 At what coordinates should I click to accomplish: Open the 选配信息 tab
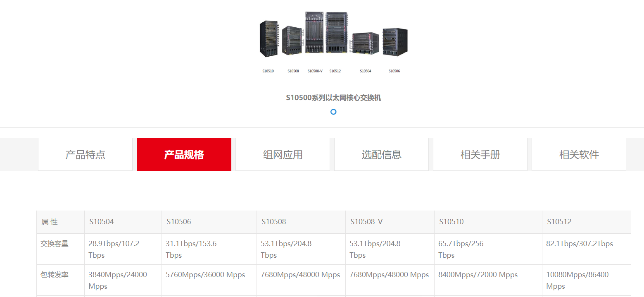click(x=381, y=154)
